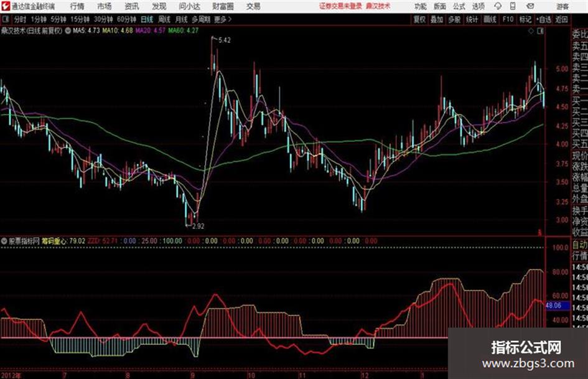Click the 画线 drawing button

(x=490, y=19)
